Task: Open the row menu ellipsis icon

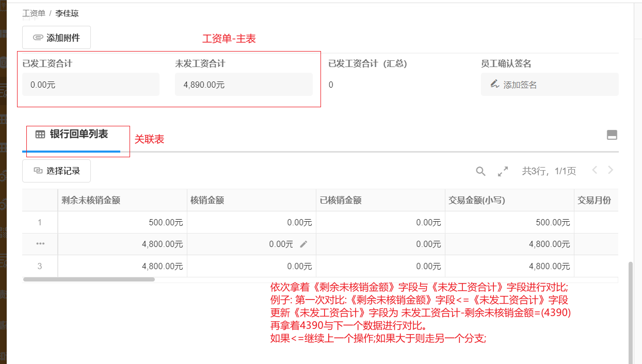Action: pos(40,244)
